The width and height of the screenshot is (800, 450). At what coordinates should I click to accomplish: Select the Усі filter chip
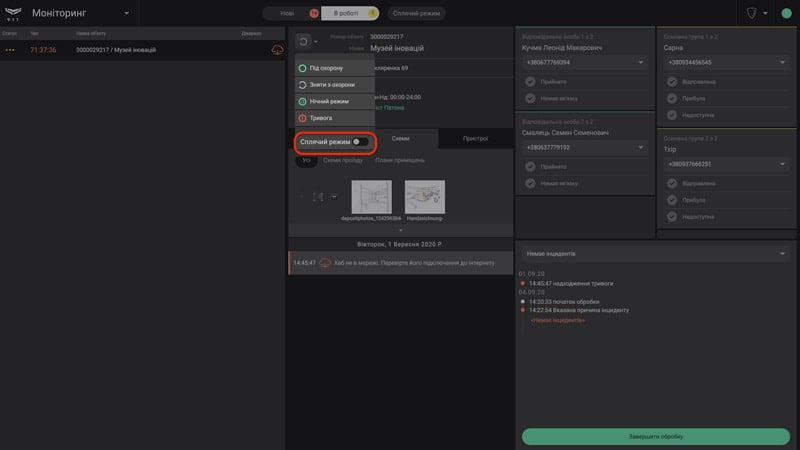306,160
